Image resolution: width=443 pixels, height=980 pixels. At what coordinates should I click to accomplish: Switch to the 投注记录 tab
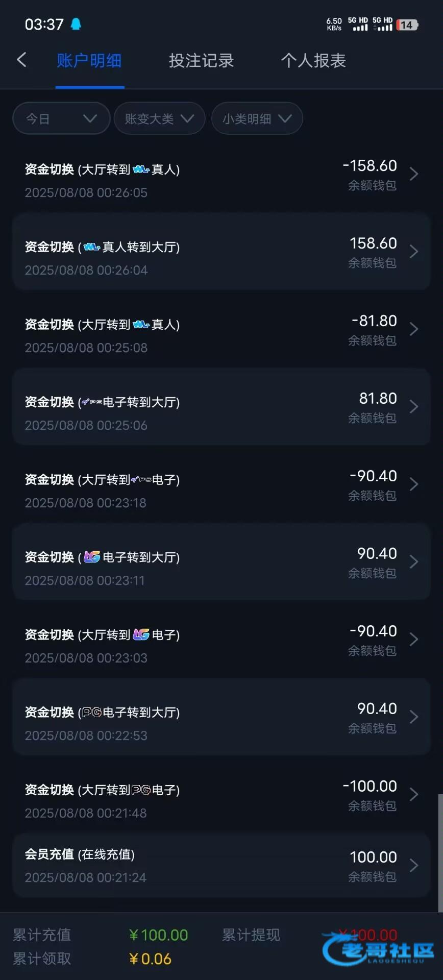point(201,61)
